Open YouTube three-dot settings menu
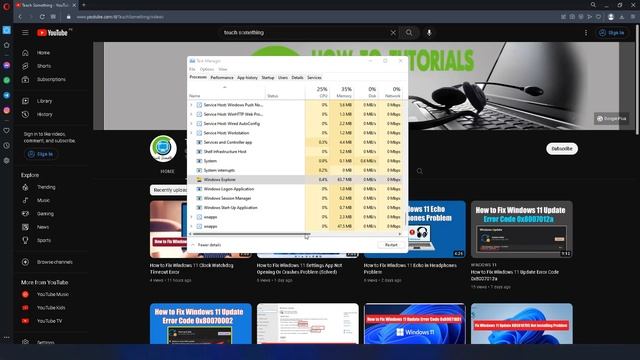This screenshot has width=640, height=360. pyautogui.click(x=586, y=33)
